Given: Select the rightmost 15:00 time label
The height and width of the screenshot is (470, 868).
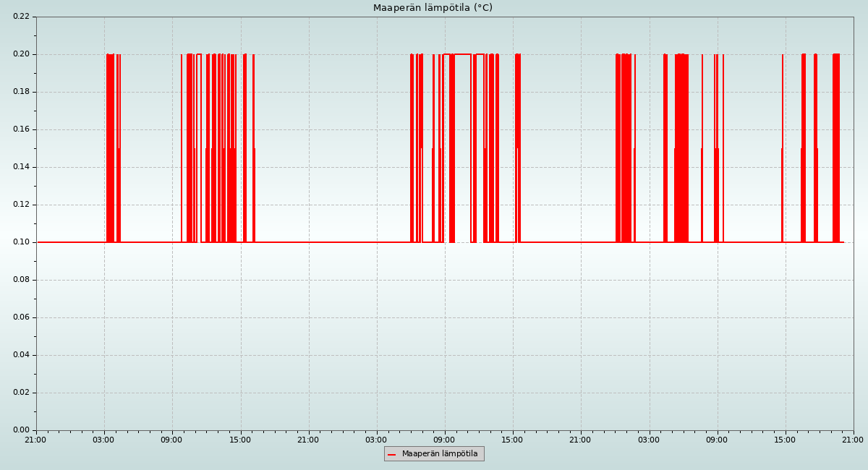Looking at the screenshot, I should click(x=785, y=440).
